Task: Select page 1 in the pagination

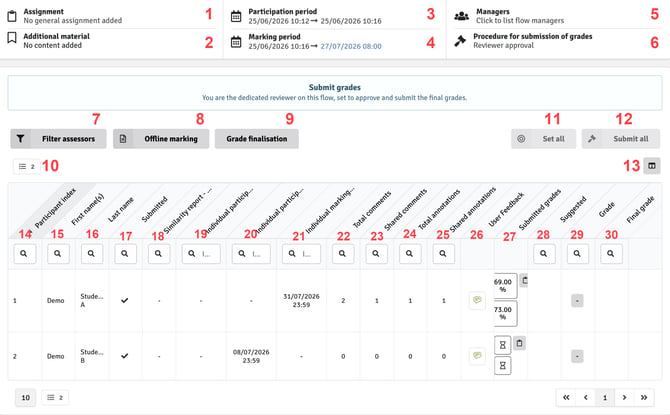Action: [605, 397]
